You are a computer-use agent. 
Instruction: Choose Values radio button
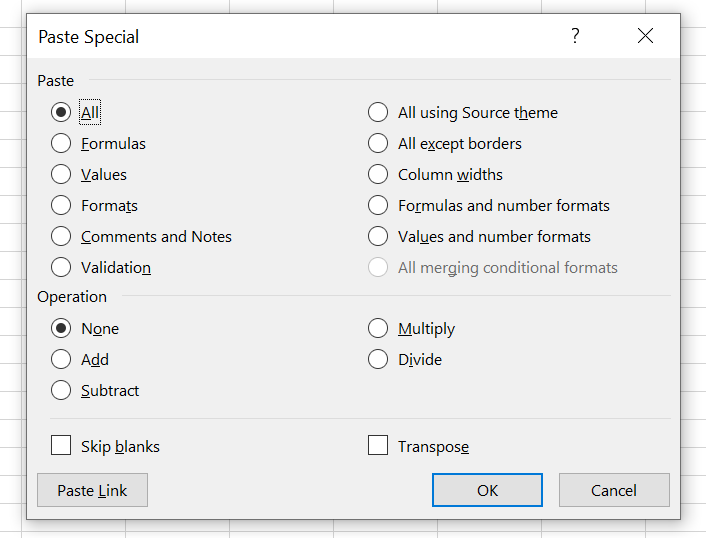point(62,175)
